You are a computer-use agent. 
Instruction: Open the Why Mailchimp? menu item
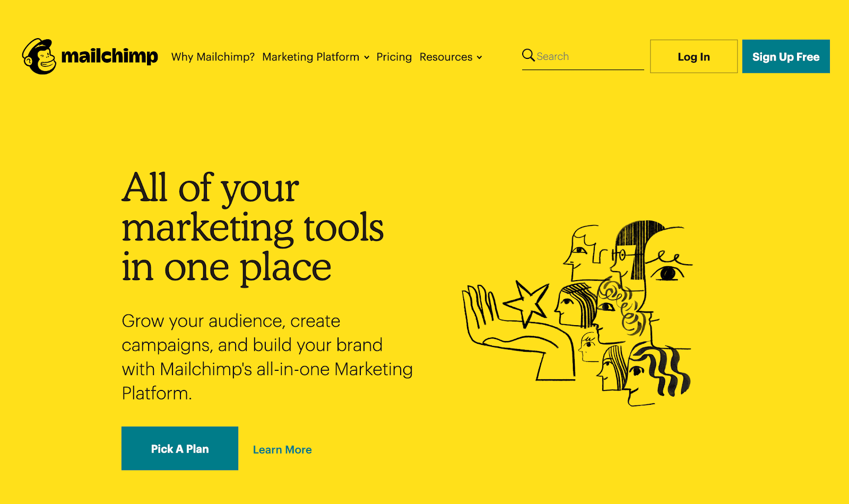coord(213,57)
